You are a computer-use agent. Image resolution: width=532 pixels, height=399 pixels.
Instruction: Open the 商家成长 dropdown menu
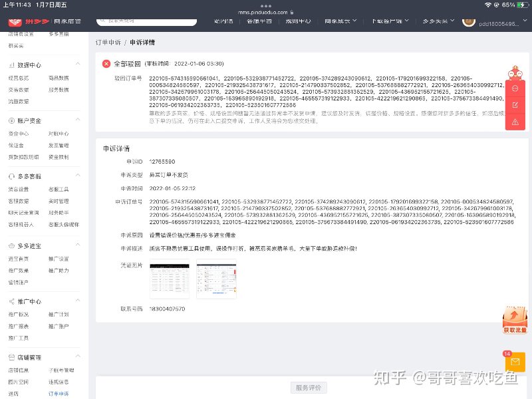click(x=340, y=21)
